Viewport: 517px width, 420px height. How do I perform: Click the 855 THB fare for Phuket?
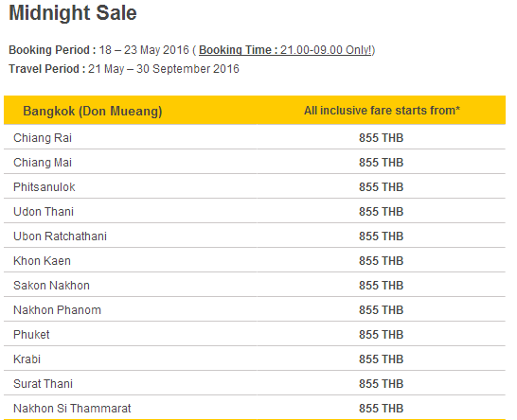click(382, 335)
